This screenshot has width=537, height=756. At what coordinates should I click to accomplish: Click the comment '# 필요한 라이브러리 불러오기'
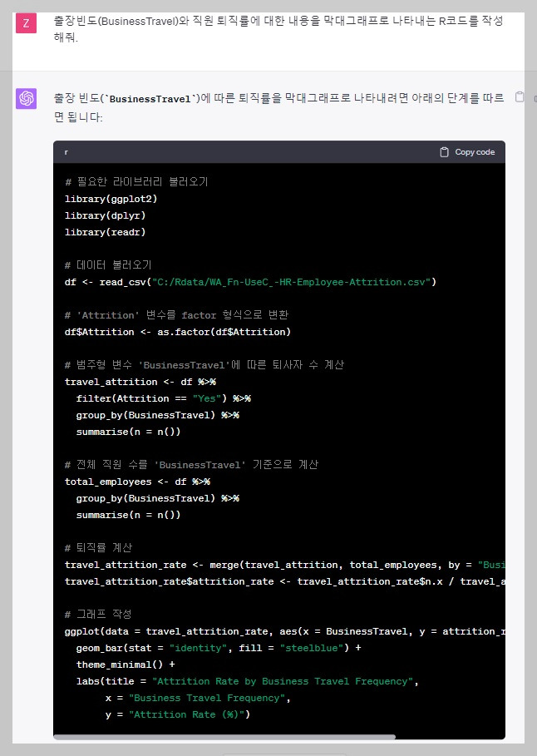click(x=136, y=182)
